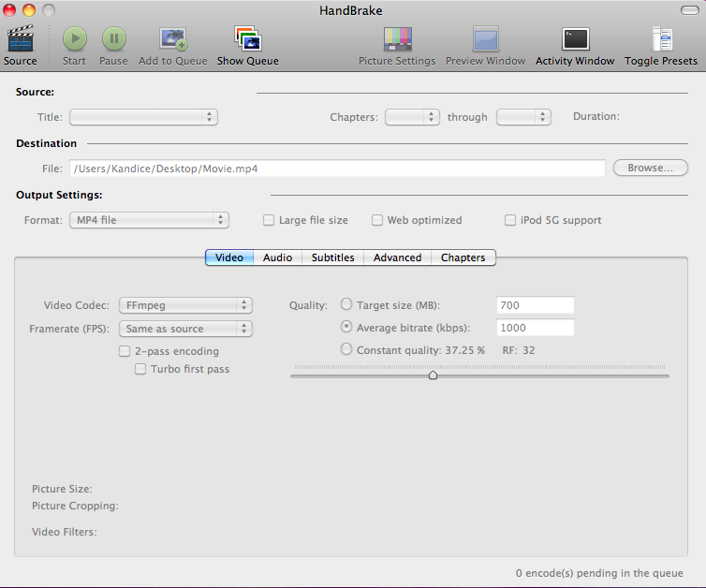Open the Picture Settings color bars icon
The image size is (706, 588).
[398, 38]
